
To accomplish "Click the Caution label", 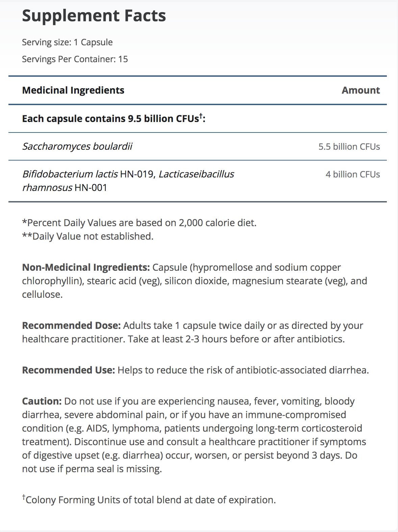I will click(x=42, y=401).
